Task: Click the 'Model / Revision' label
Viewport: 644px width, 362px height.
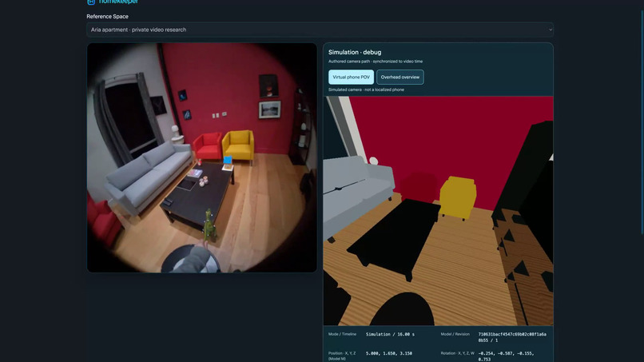Action: click(x=455, y=334)
